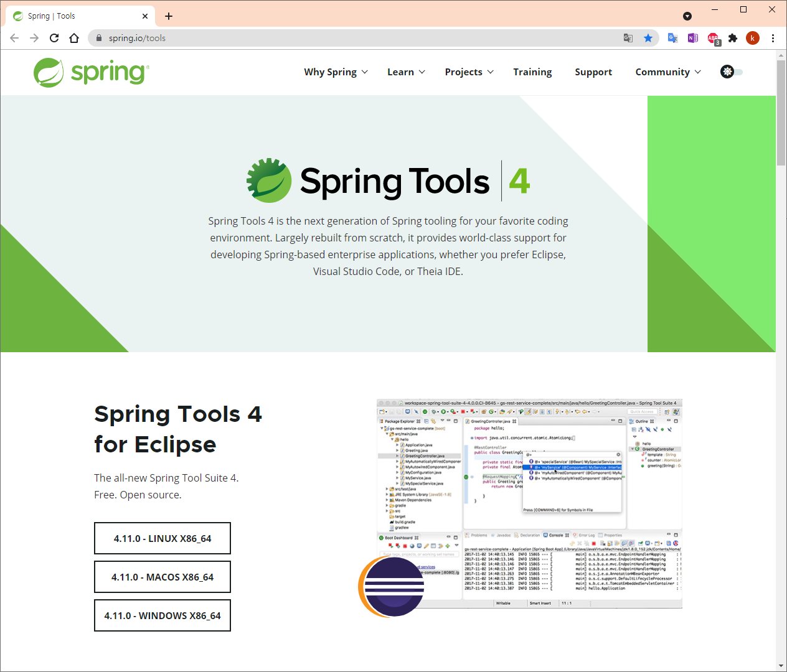
Task: Reload the spring.io page
Action: point(54,38)
